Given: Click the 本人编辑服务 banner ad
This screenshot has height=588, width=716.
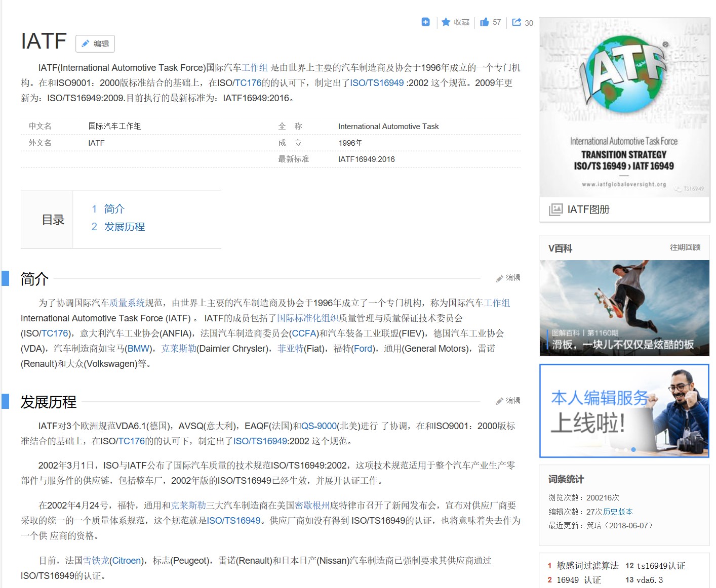Looking at the screenshot, I should [624, 410].
